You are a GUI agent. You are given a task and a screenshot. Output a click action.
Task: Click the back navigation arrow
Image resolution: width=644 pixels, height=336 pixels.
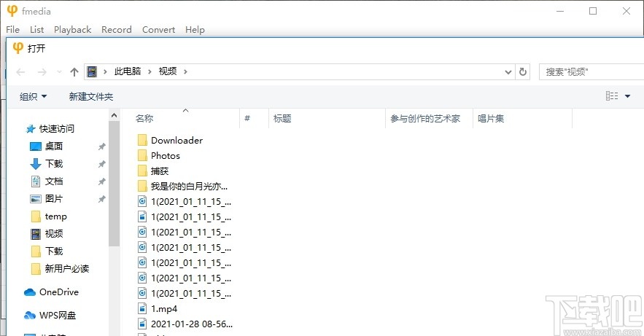point(20,72)
